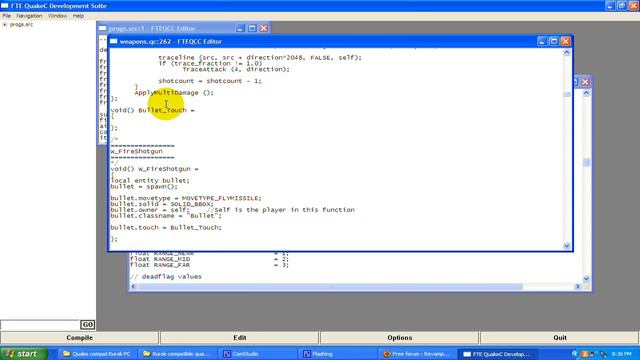Select progs.src in the file tree
The height and width of the screenshot is (360, 640).
[x=21, y=24]
